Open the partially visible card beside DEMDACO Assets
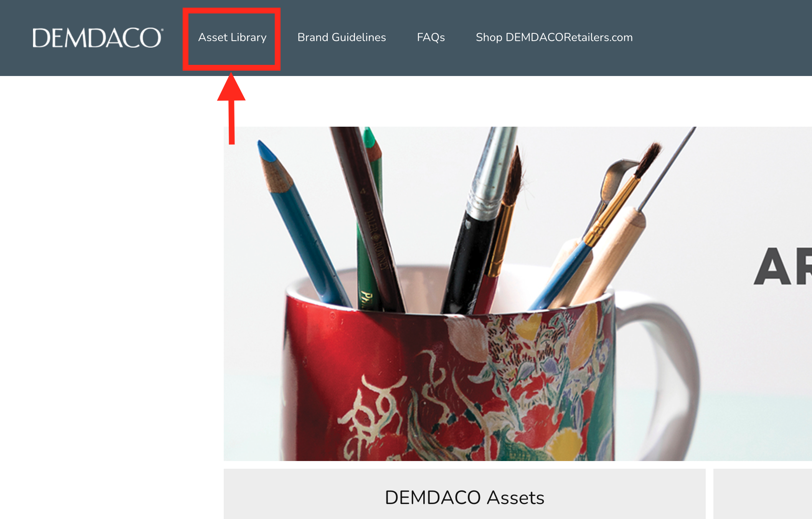 [762, 494]
